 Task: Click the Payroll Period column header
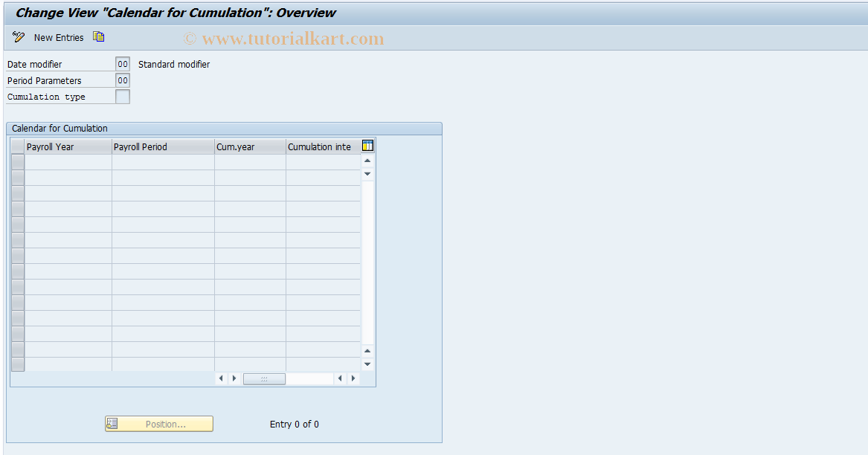[164, 146]
